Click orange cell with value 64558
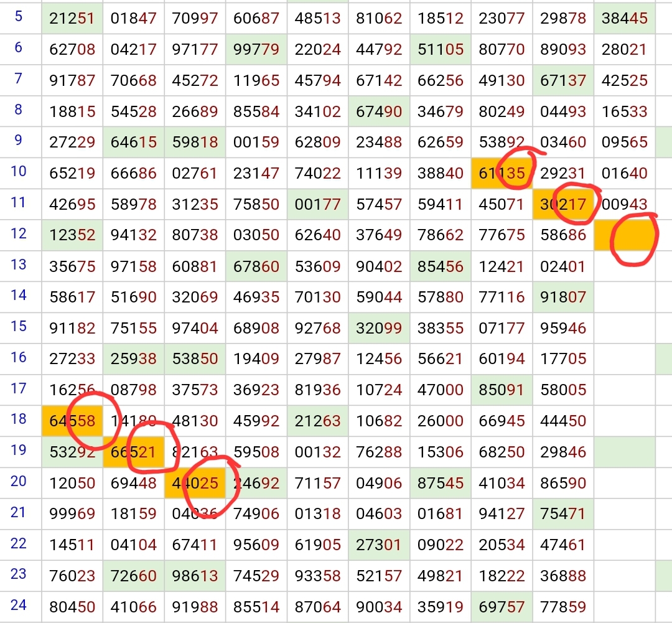This screenshot has width=672, height=623. pos(72,421)
